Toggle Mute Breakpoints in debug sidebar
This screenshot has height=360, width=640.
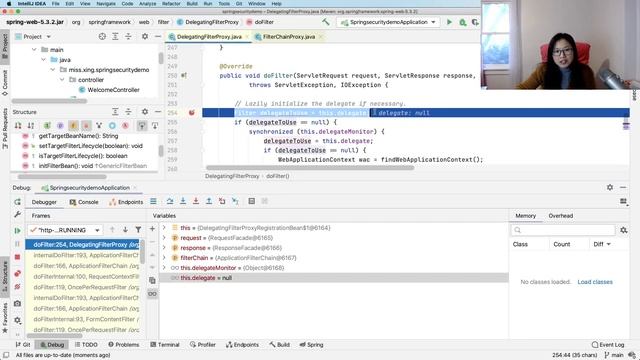pyautogui.click(x=17, y=287)
